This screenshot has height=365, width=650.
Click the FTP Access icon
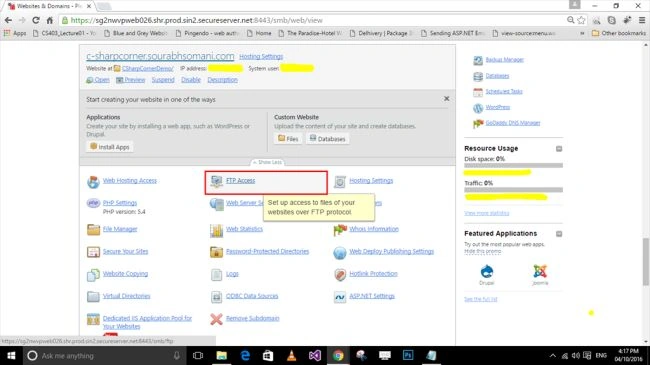(x=216, y=181)
